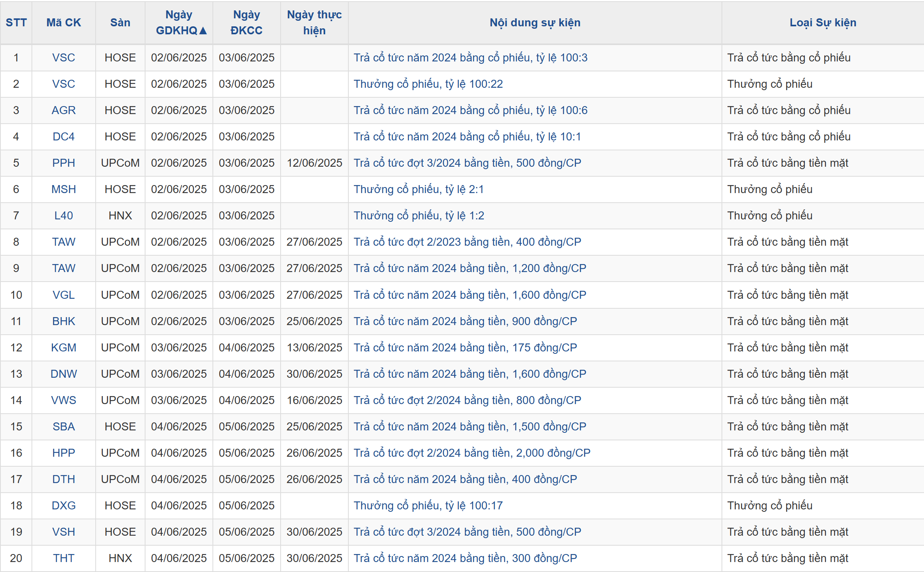Select execution date 16/06/2025 in VWS row
This screenshot has height=572, width=924.
tap(314, 400)
